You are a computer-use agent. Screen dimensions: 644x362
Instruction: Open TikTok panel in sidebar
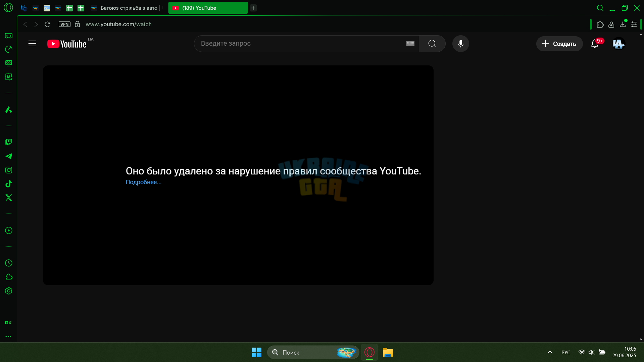coord(9,184)
